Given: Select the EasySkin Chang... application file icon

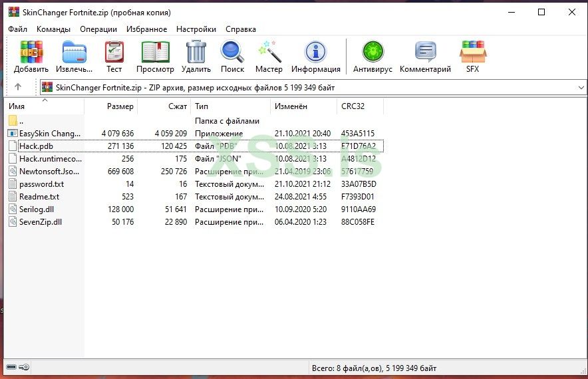Looking at the screenshot, I should coord(13,134).
